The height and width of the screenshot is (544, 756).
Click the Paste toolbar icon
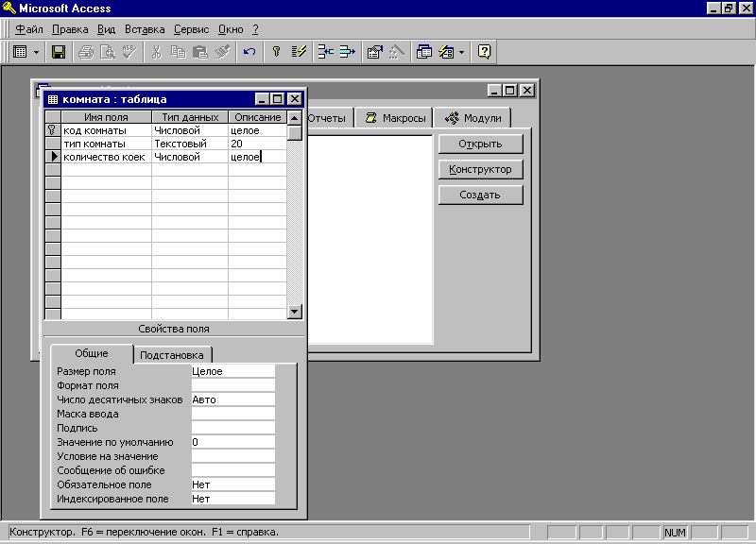coord(199,52)
